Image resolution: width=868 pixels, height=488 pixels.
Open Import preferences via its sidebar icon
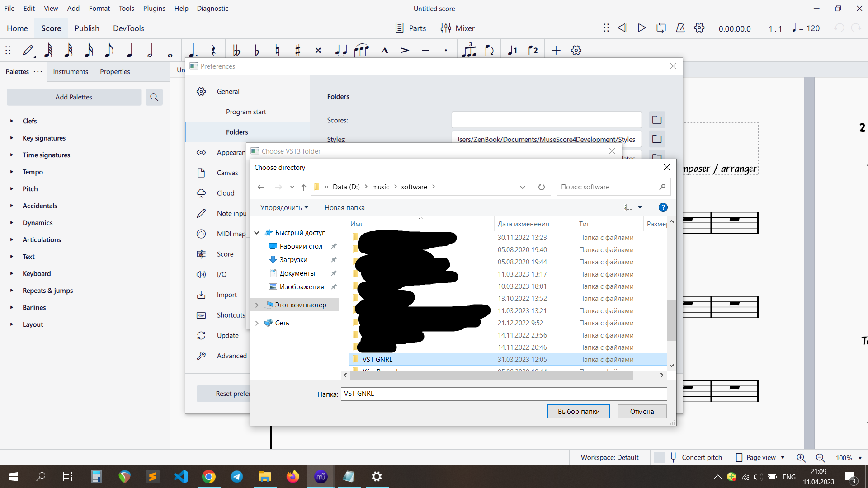coord(201,295)
